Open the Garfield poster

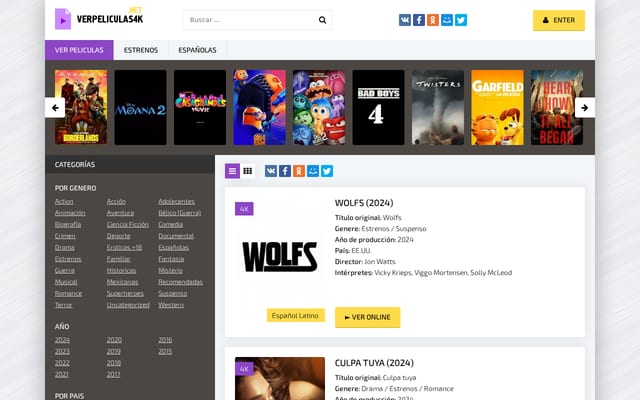(x=498, y=107)
